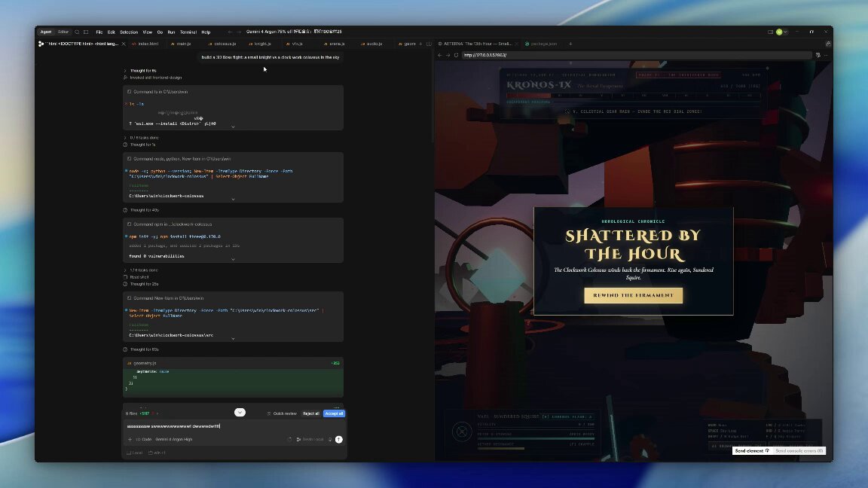868x488 pixels.
Task: Click the layout panel icon beside search
Action: point(86,32)
